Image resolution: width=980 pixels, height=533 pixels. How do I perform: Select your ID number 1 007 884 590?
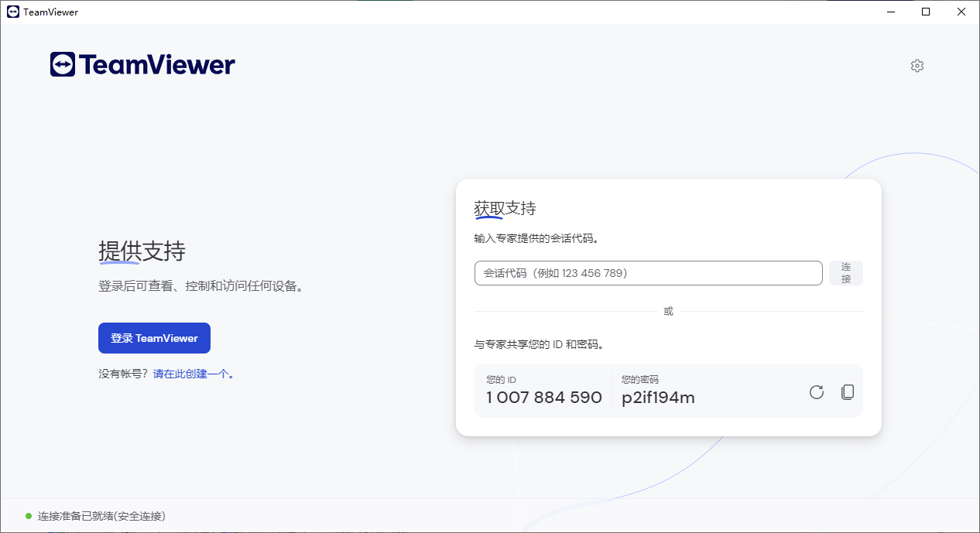(543, 397)
